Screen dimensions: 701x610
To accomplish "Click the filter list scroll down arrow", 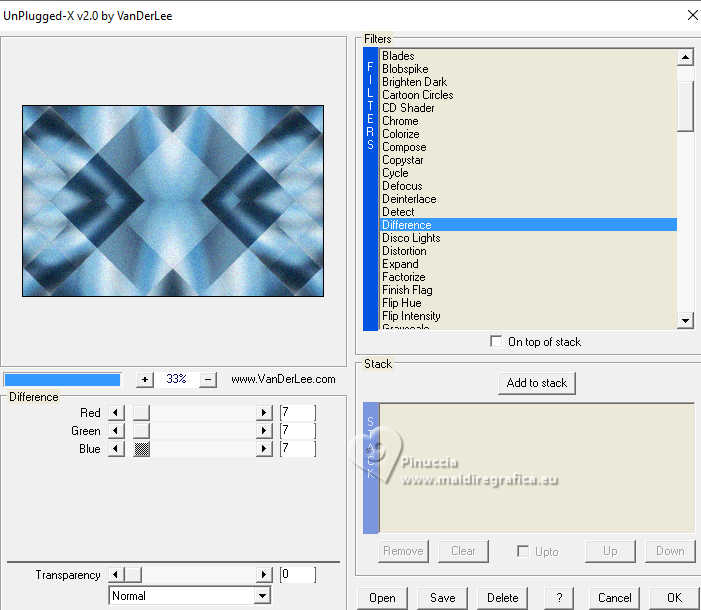I will (x=685, y=320).
